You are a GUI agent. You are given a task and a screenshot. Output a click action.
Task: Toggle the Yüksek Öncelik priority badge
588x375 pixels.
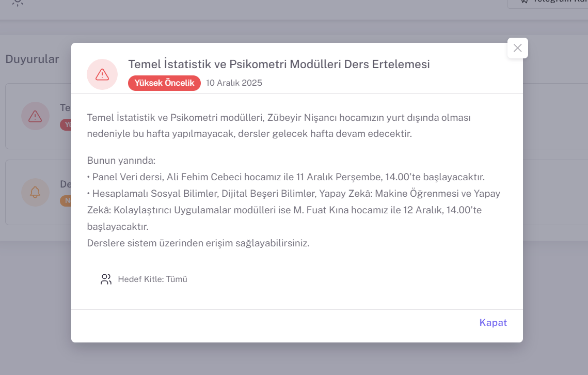click(x=164, y=83)
